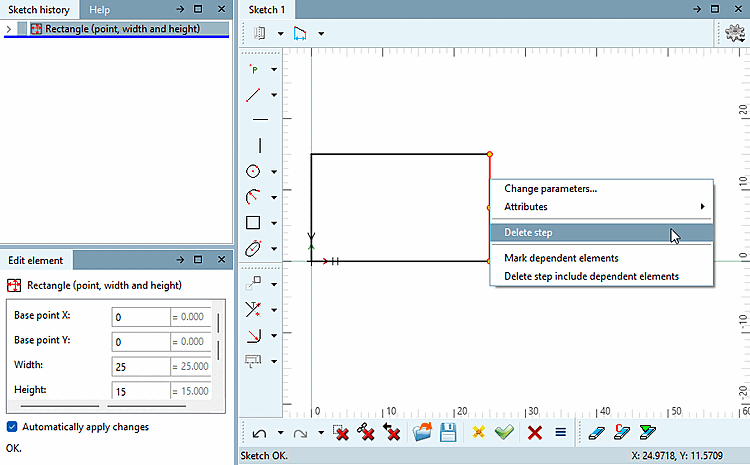Open dropdown next to Fillet tool

(274, 336)
